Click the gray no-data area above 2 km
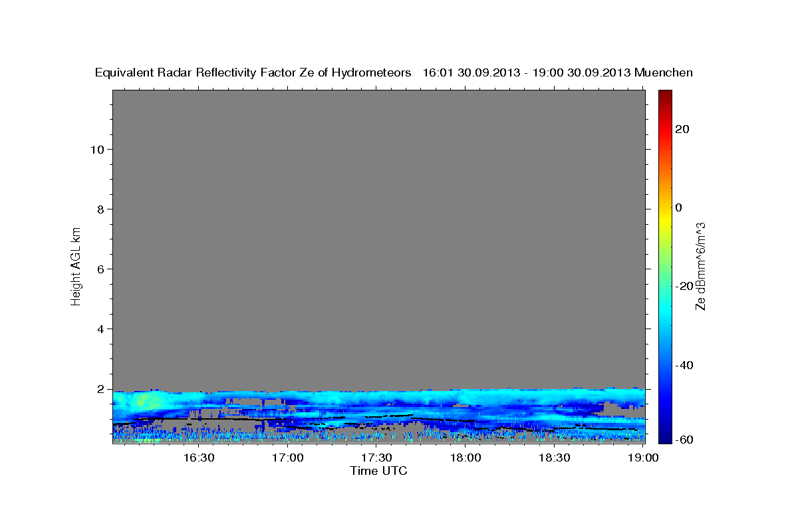Screen dimensions: 798x532 [378, 239]
